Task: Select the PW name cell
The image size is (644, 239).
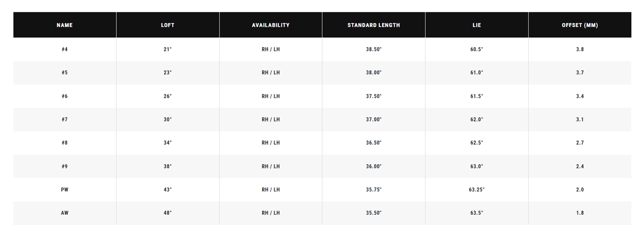Action: pyautogui.click(x=65, y=190)
